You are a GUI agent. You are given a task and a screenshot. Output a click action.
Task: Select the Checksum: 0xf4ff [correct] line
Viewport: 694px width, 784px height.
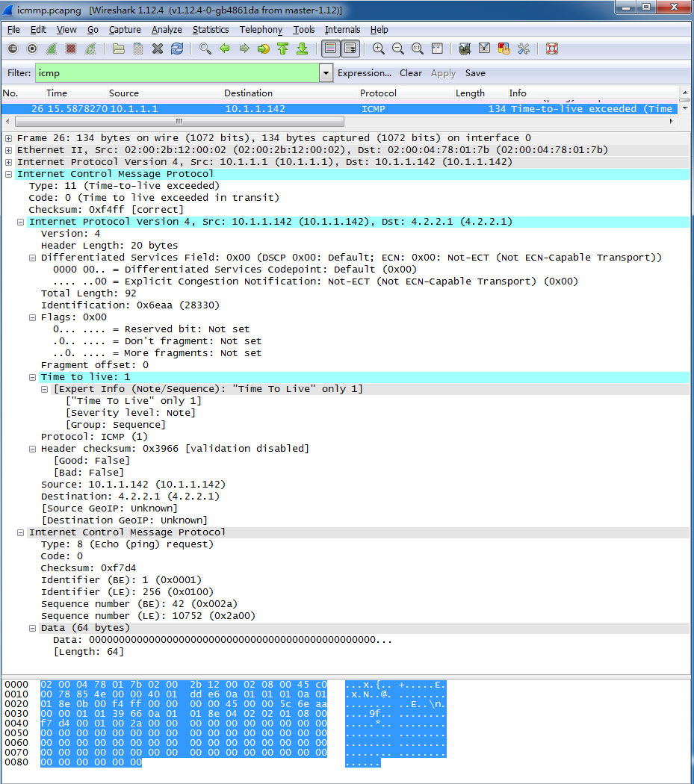pyautogui.click(x=106, y=210)
